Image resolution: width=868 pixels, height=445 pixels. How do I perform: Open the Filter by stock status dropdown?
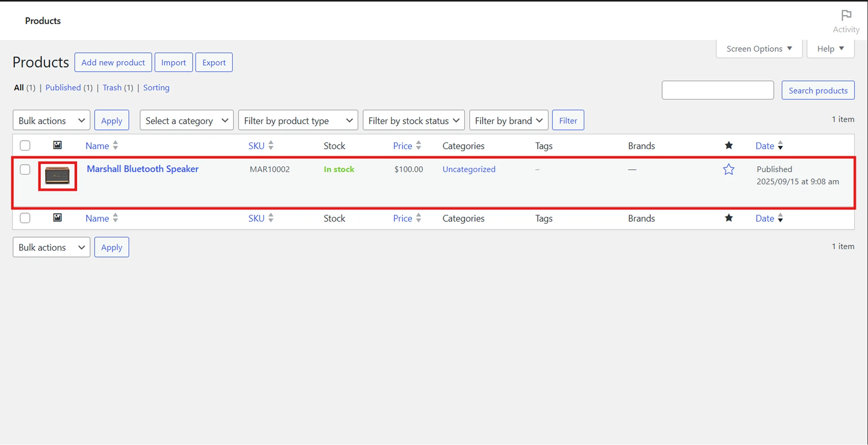413,120
